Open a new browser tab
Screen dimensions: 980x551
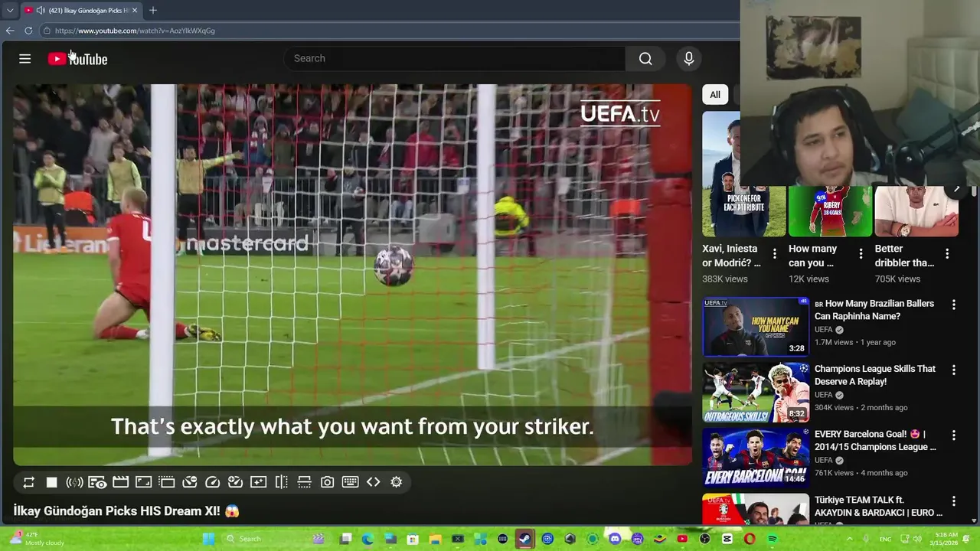click(x=153, y=10)
